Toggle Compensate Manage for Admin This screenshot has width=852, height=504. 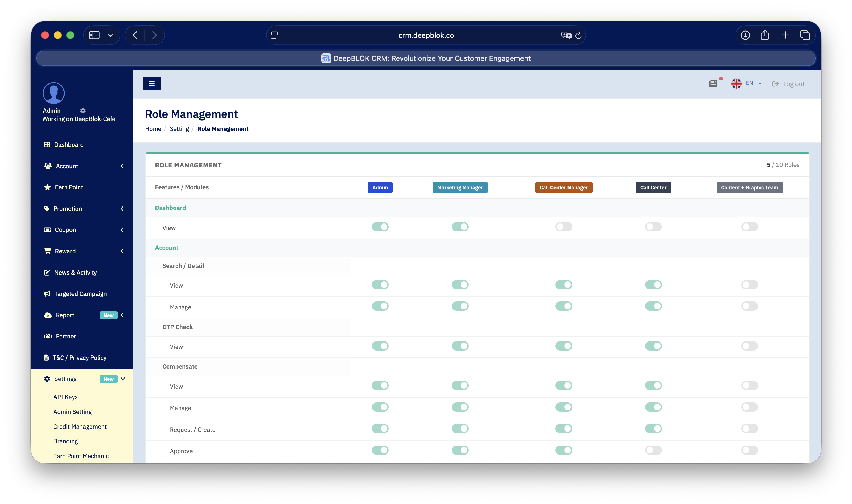click(380, 407)
